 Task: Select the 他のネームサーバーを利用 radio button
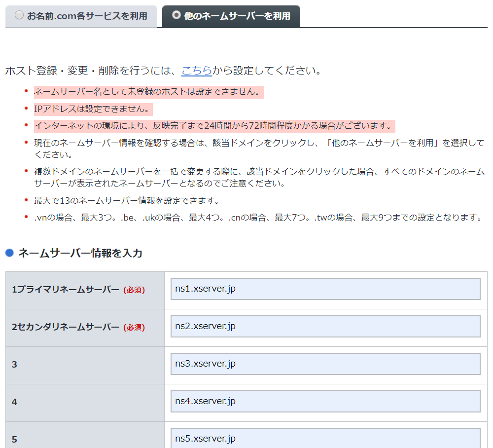[x=176, y=15]
